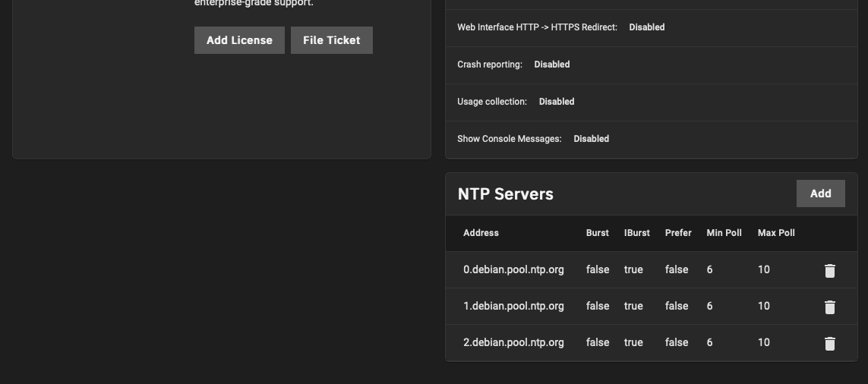Select the 2.debian.pool.ntp.org address row
This screenshot has height=384, width=868.
(x=513, y=342)
